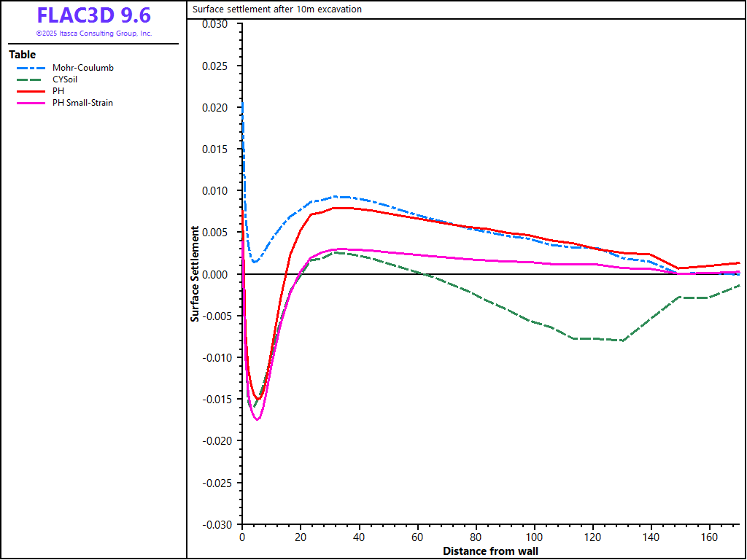Viewport: 747px width, 560px height.
Task: Click the 0.030 y-axis tick value
Action: click(x=214, y=24)
